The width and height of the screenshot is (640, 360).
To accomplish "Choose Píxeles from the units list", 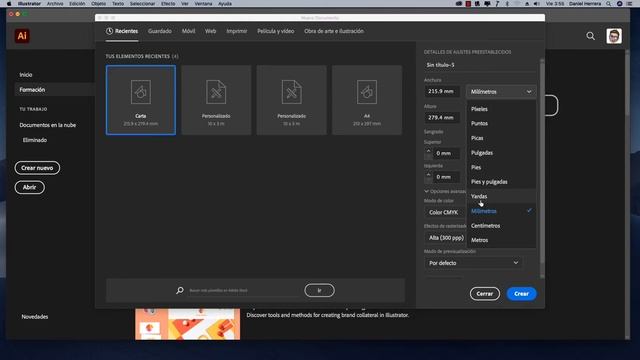I will point(501,109).
